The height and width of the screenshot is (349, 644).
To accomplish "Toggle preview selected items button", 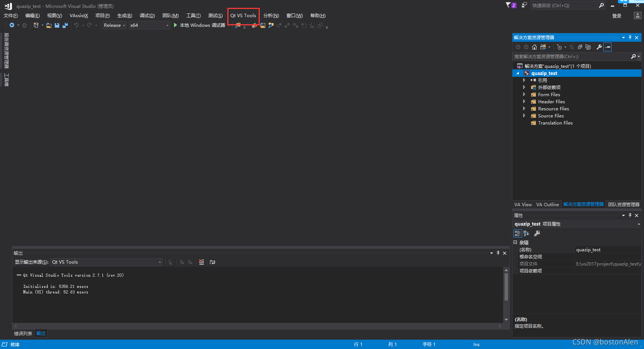I will coord(607,47).
